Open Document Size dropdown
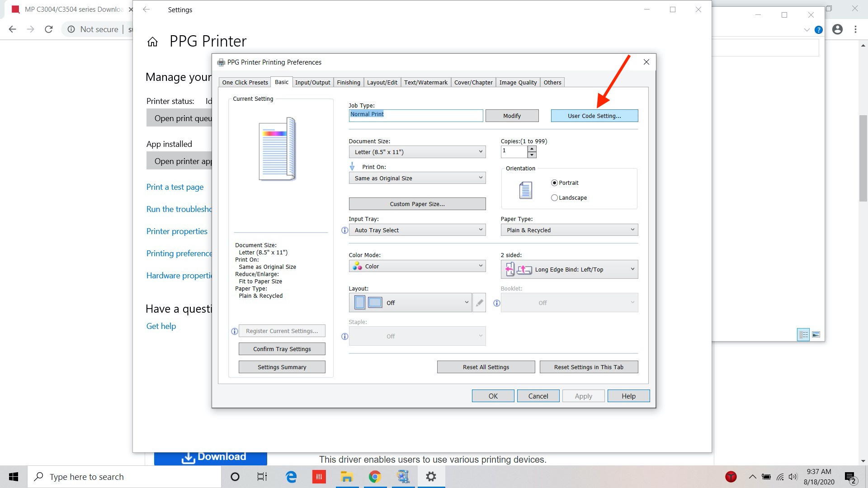The height and width of the screenshot is (488, 868). click(417, 152)
